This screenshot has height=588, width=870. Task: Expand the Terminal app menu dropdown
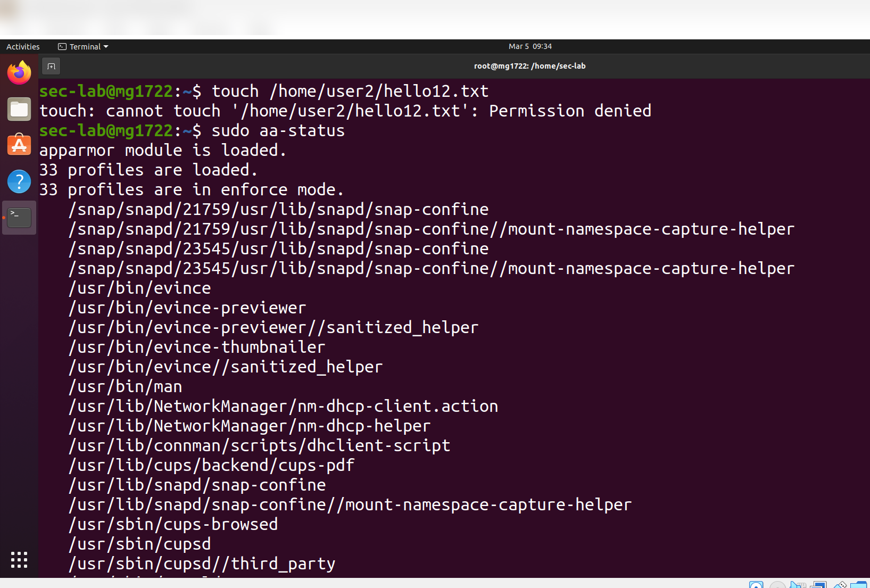[x=83, y=47]
